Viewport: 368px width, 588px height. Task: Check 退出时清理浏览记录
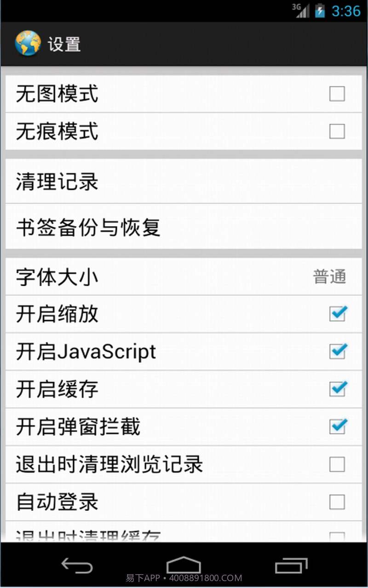337,464
